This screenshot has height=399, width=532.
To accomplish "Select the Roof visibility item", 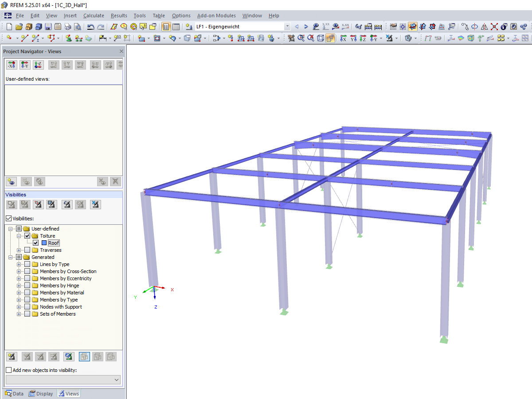I will coord(54,243).
